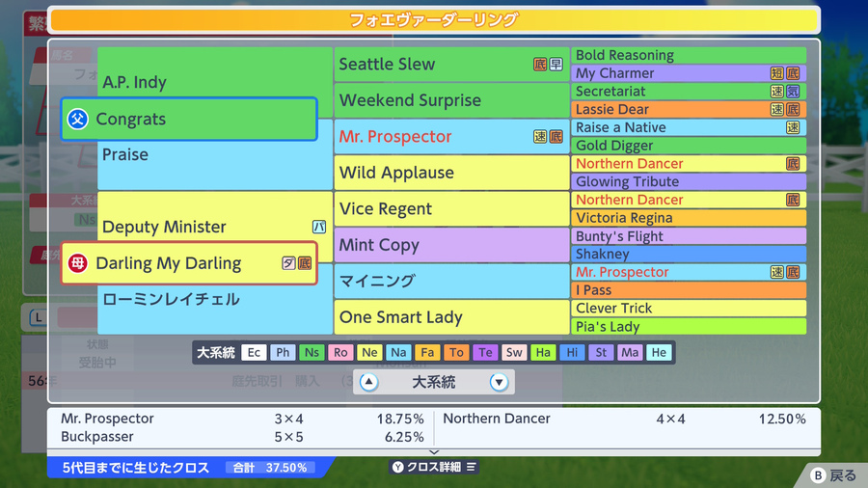Select the To lineage swatch

click(456, 352)
